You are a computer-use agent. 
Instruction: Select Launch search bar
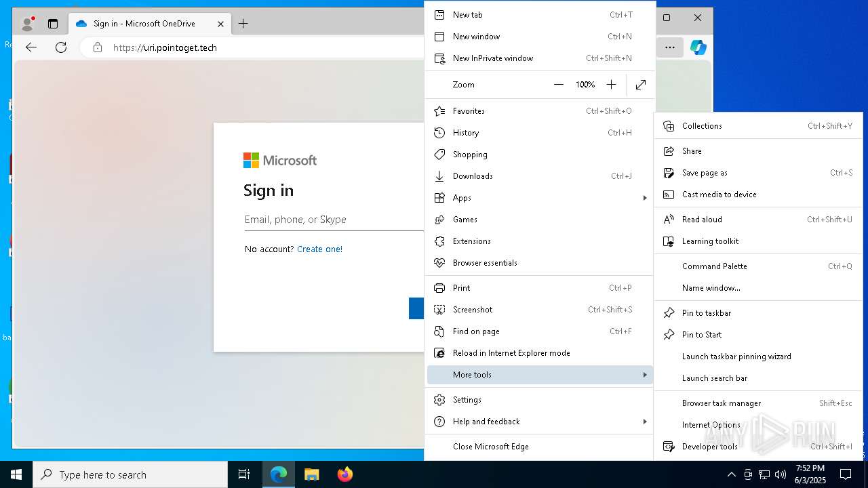[758, 378]
